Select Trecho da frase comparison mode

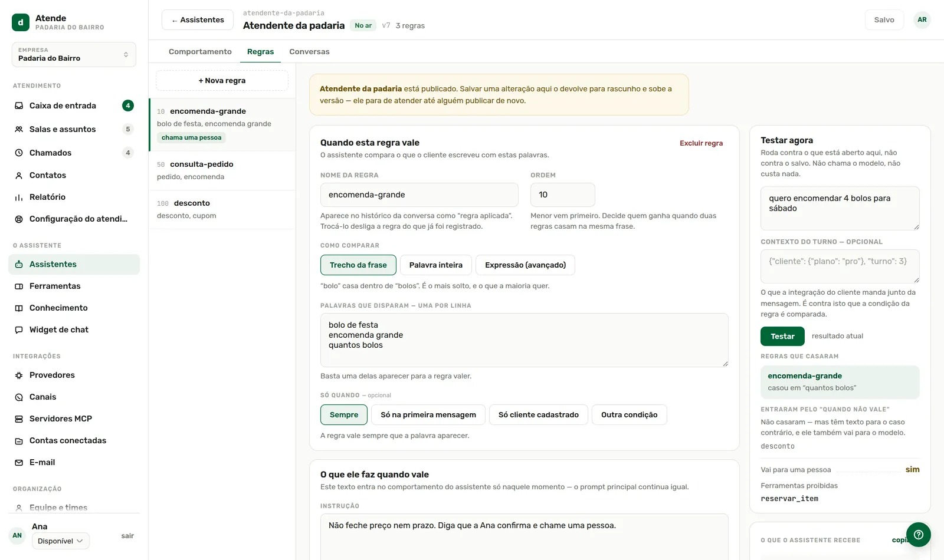[358, 265]
